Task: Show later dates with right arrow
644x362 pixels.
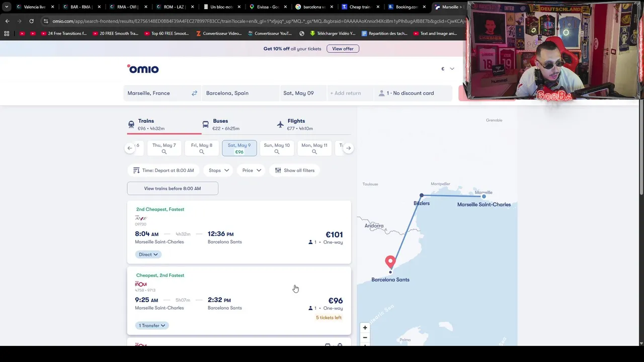Action: point(348,148)
